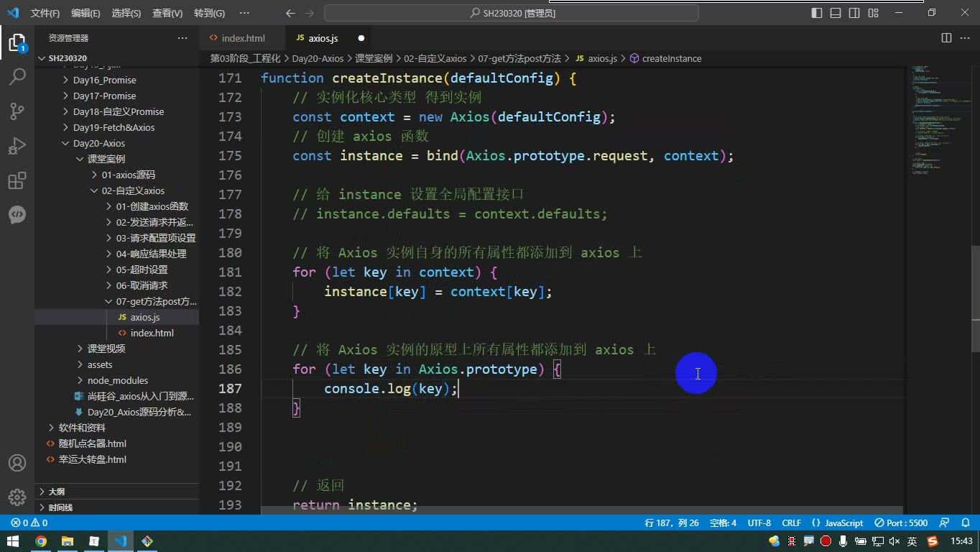Open Explorer panel more actions ellipsis
The image size is (980, 552).
pos(182,38)
